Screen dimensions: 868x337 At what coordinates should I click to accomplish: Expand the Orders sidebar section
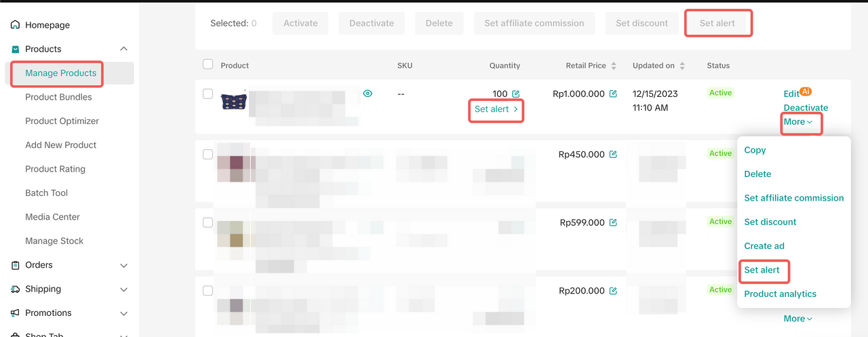pos(123,265)
